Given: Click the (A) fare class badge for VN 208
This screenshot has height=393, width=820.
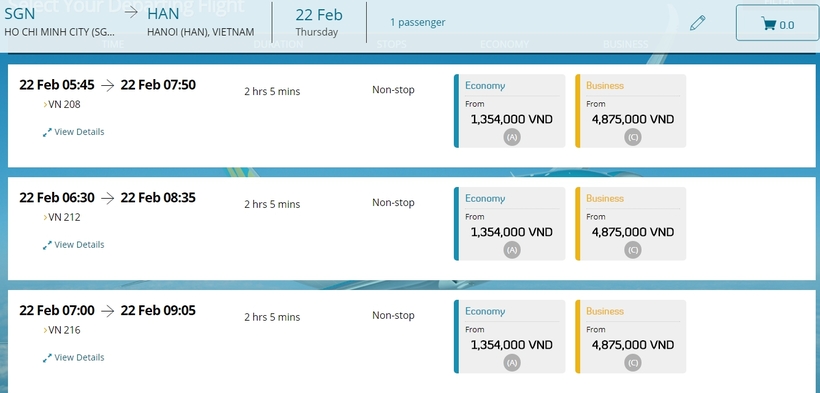Looking at the screenshot, I should [x=512, y=137].
